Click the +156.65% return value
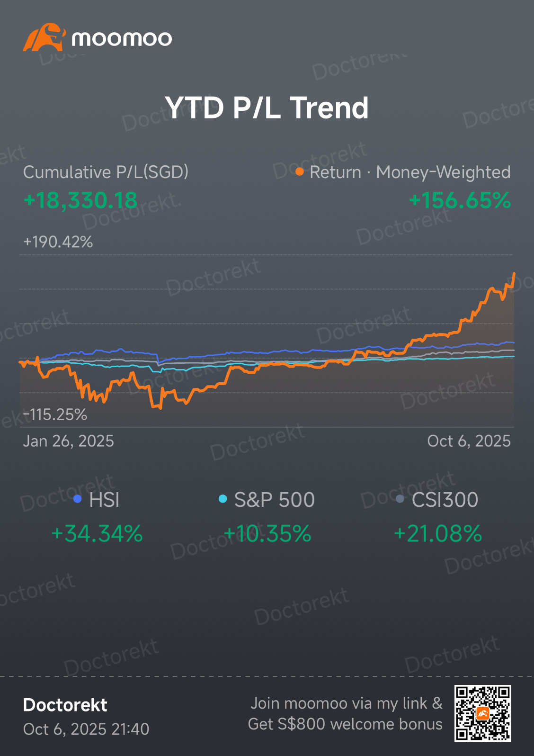The height and width of the screenshot is (756, 534). (x=460, y=200)
